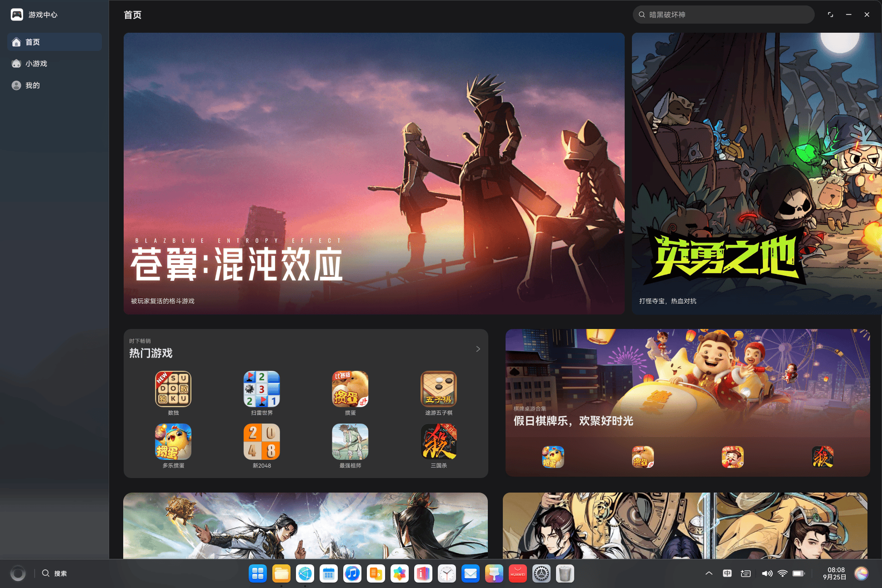Open the 假日棋牌乐,欢聚好时光 collection banner

click(688, 403)
